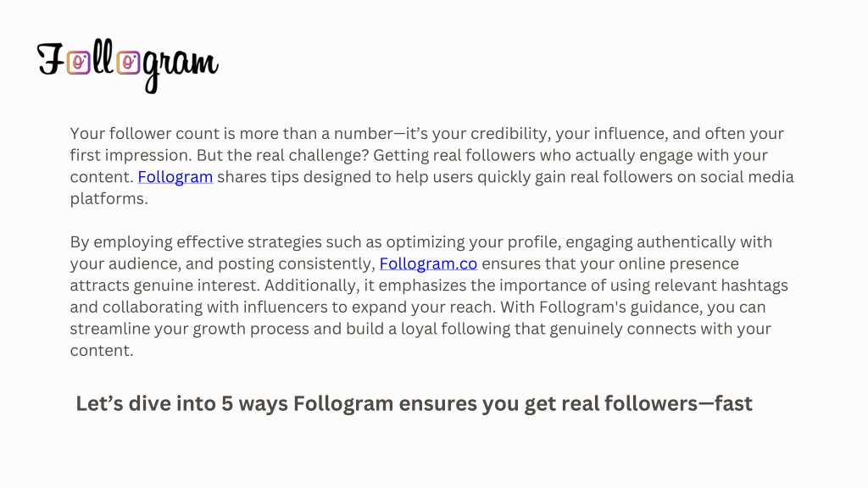This screenshot has width=868, height=488.
Task: Click the second camera icon in the Follogram logo
Action: pyautogui.click(x=129, y=63)
